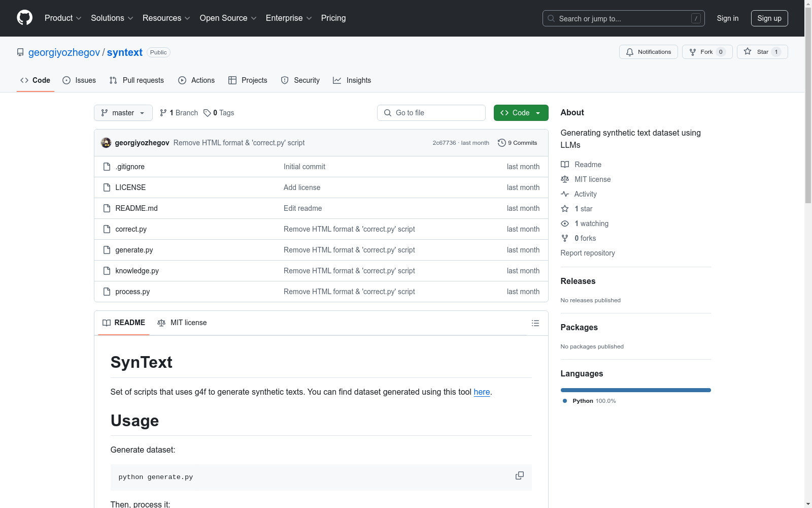Click the magnifier icon in header search
The image size is (812, 508).
click(x=551, y=18)
